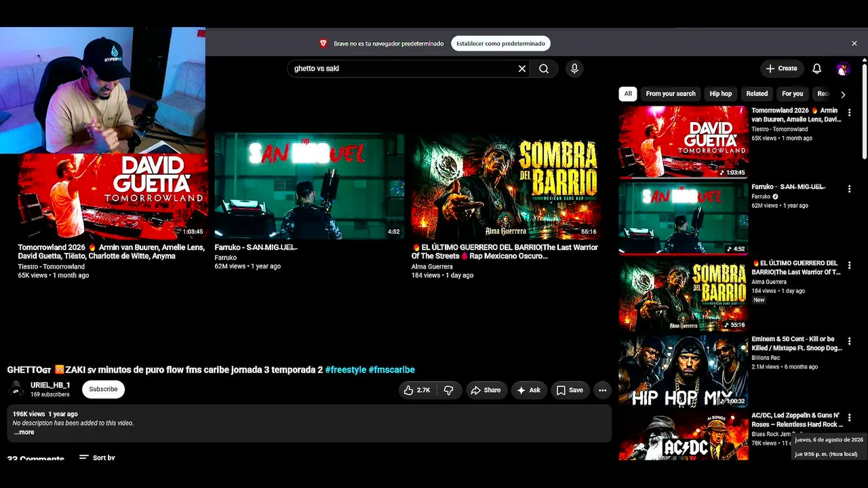Open the #fmscaribe hashtag link

tap(391, 370)
